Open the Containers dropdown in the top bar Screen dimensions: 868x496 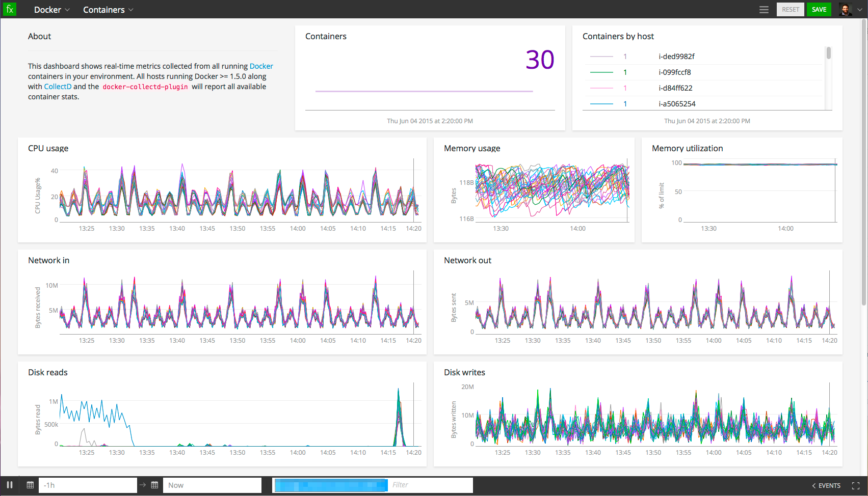pos(108,10)
